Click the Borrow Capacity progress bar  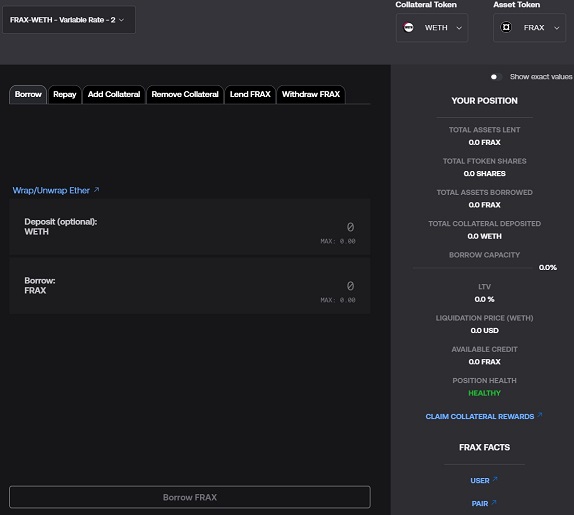click(472, 268)
